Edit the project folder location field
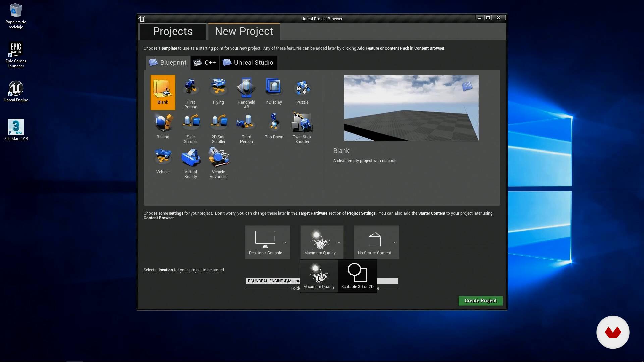The width and height of the screenshot is (644, 362). coord(273,281)
